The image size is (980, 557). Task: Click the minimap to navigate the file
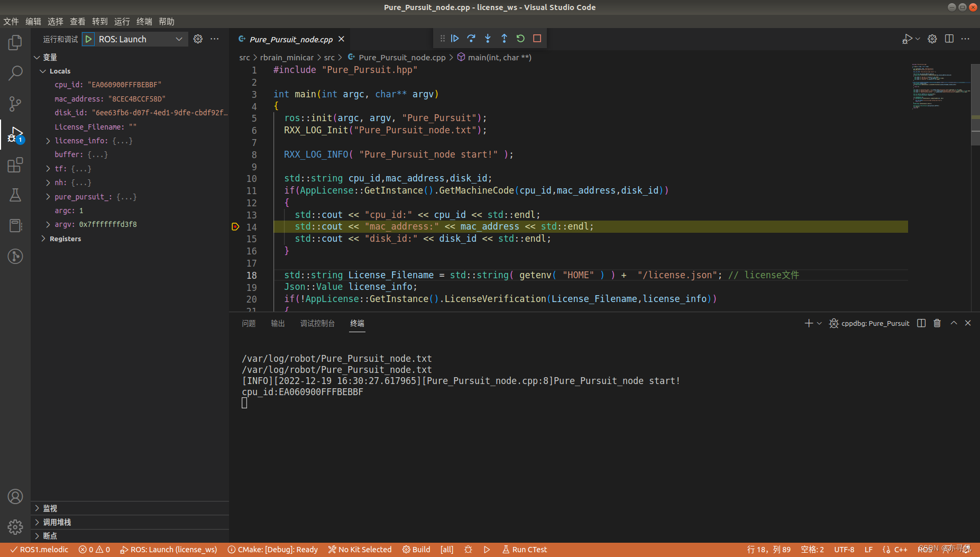[x=941, y=87]
